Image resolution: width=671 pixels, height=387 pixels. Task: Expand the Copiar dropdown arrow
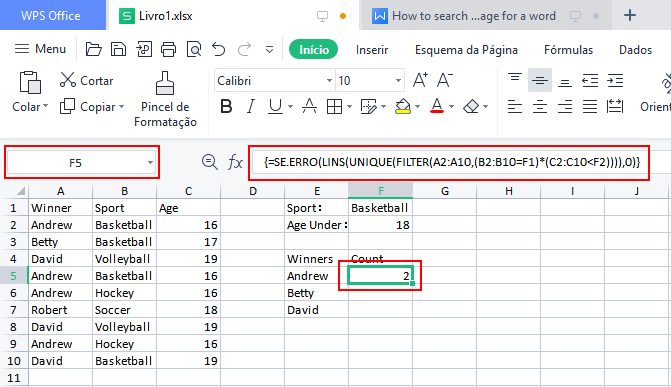click(x=122, y=106)
